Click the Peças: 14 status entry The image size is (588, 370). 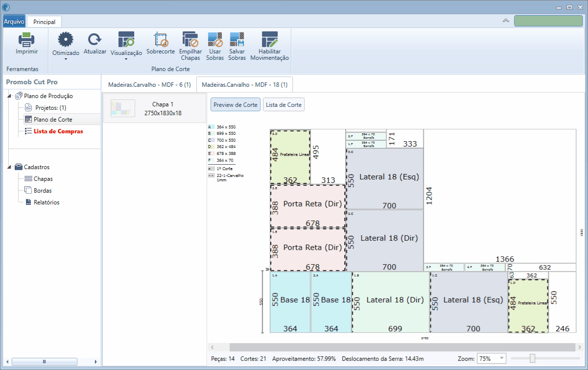coord(223,359)
